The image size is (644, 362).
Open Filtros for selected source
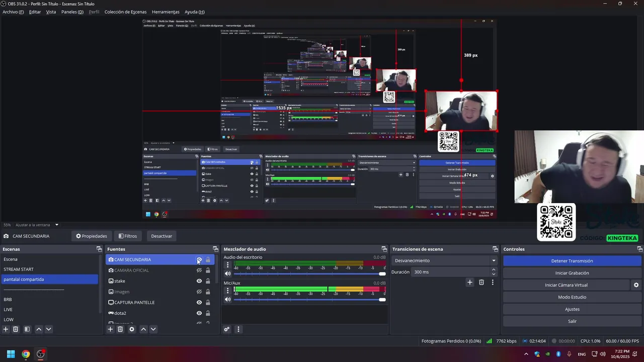(x=128, y=236)
